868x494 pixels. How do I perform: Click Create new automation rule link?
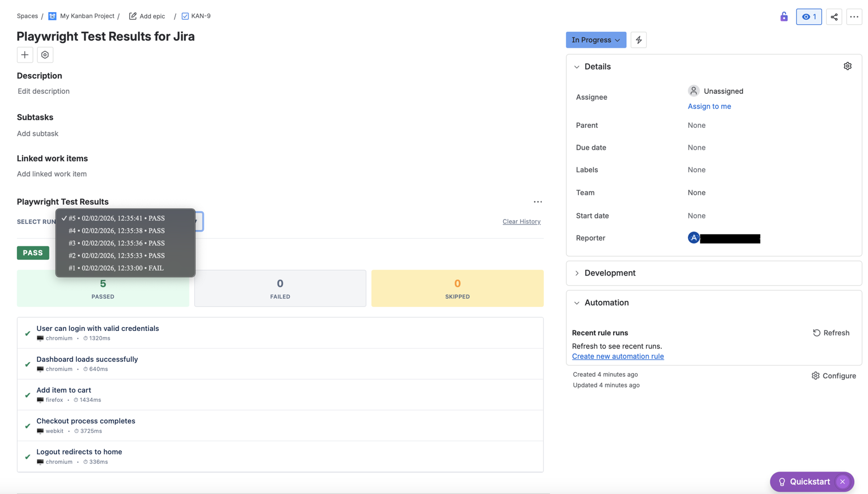(x=617, y=356)
